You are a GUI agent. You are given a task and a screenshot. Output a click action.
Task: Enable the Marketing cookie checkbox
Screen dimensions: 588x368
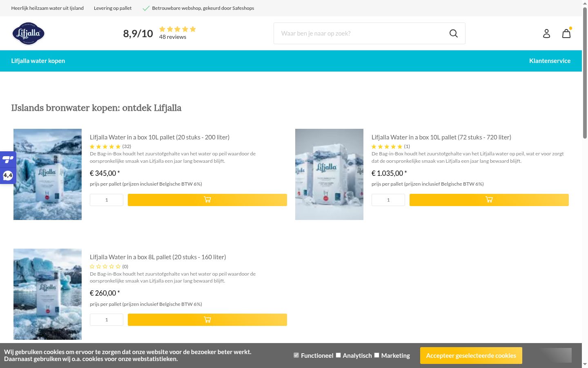376,355
